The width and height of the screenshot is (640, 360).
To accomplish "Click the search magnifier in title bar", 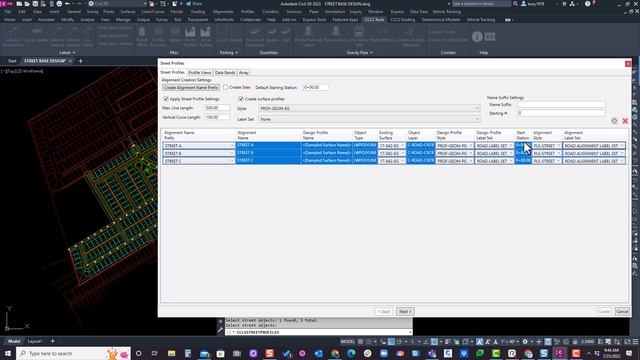I will 516,4.
